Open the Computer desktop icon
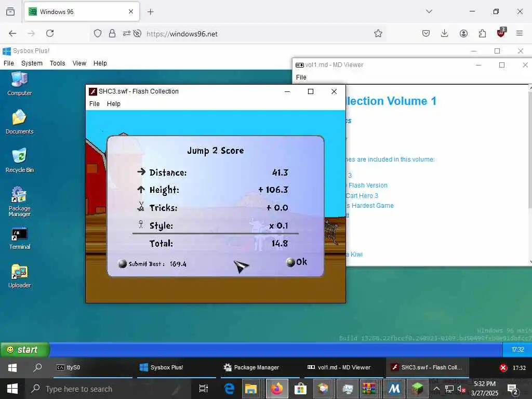This screenshot has height=399, width=532. point(19,84)
